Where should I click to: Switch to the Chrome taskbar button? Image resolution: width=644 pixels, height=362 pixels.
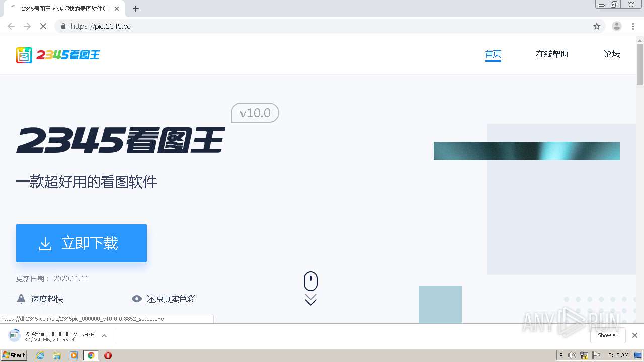coord(91,355)
